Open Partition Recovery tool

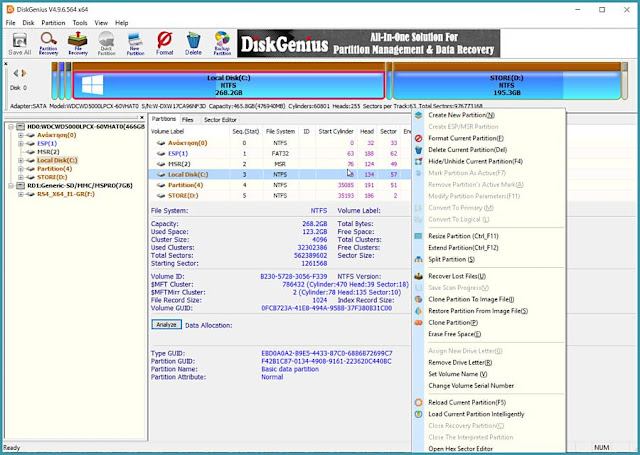(x=48, y=43)
